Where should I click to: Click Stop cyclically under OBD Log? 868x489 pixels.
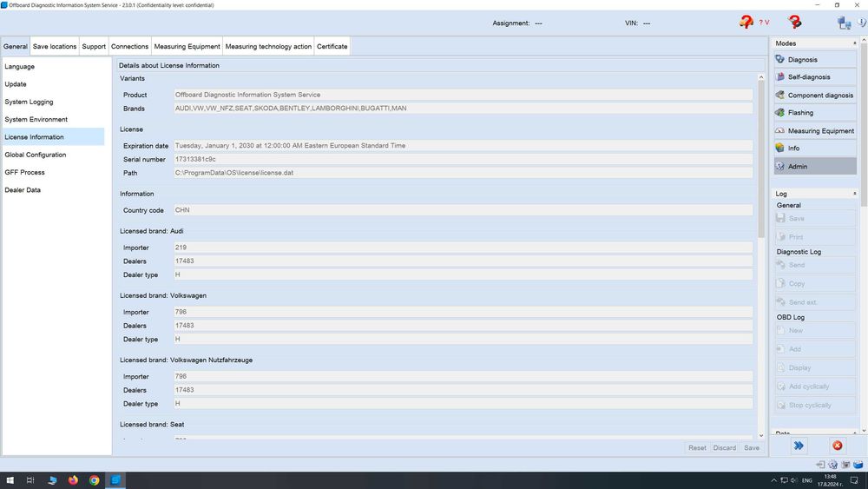coord(815,405)
